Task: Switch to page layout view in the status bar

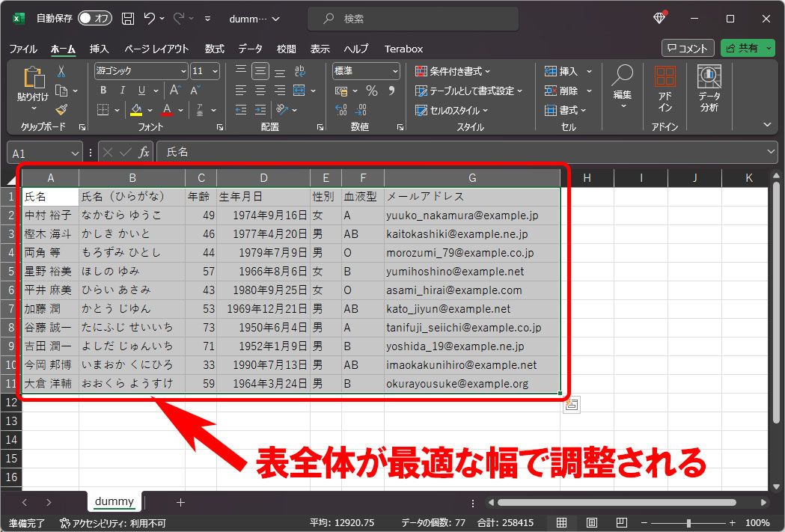Action: point(591,523)
